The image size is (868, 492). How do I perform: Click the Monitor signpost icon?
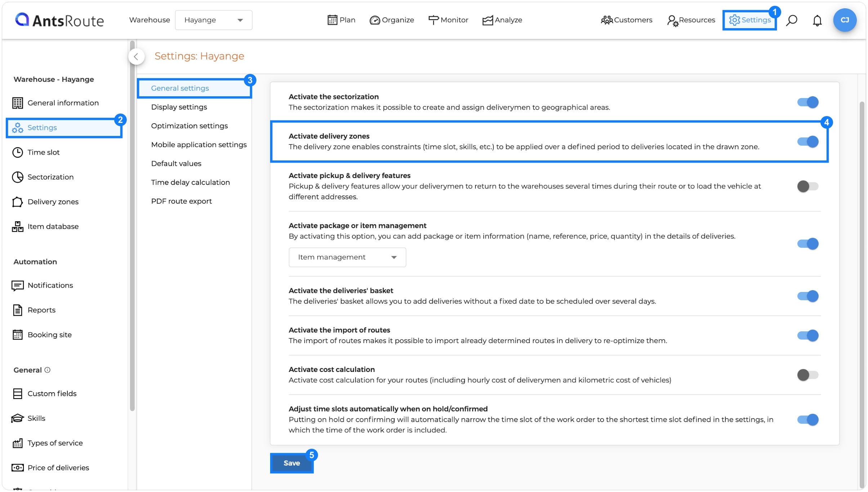433,20
